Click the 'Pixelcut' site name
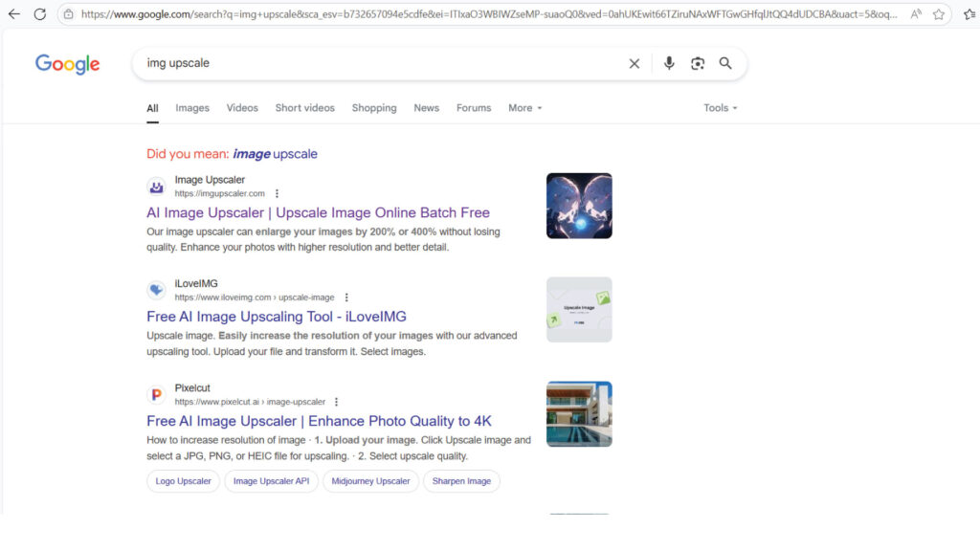The width and height of the screenshot is (980, 551). [x=192, y=388]
